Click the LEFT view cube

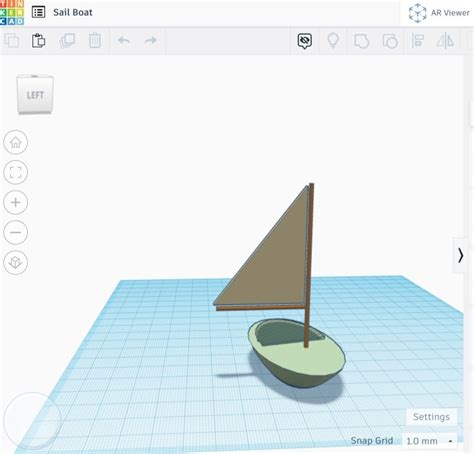tap(35, 95)
